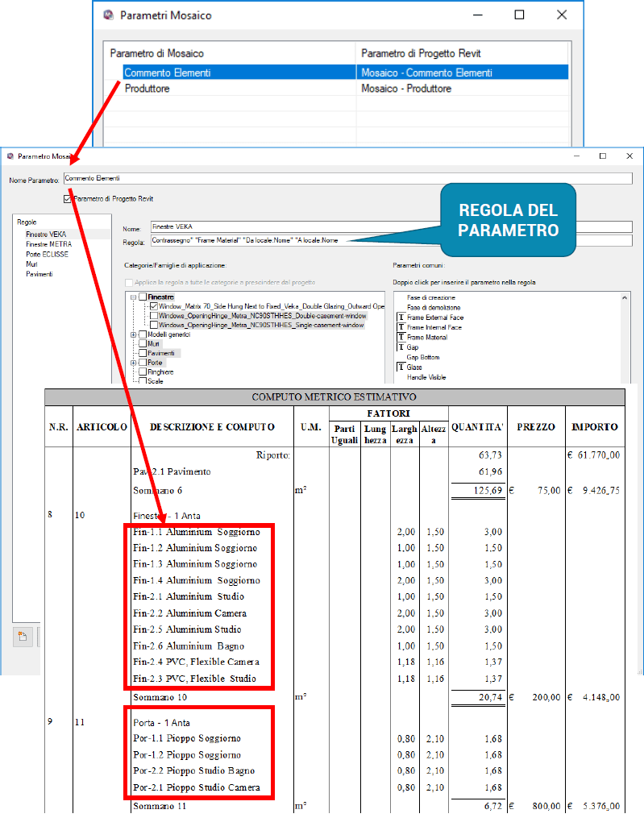Image resolution: width=644 pixels, height=818 pixels.
Task: Click the IMPORTO column header
Action: pyautogui.click(x=594, y=427)
